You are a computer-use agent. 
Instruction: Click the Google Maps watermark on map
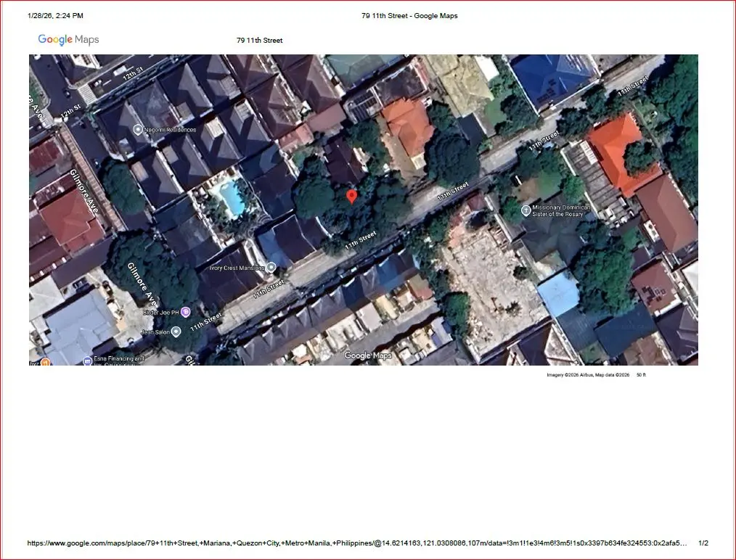tap(367, 355)
